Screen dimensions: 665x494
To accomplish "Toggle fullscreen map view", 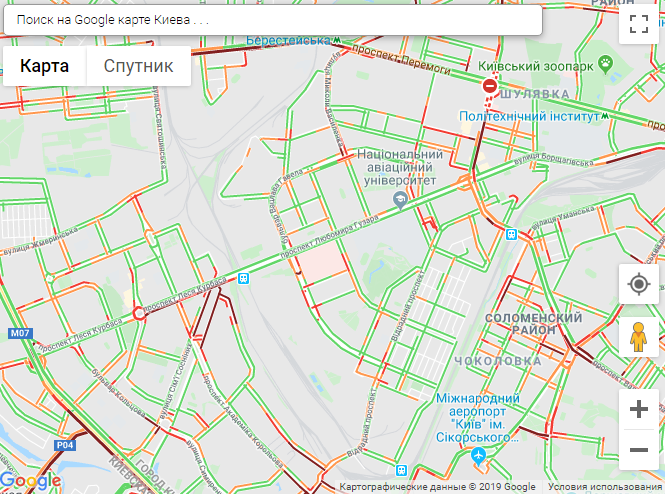I will pos(639,24).
